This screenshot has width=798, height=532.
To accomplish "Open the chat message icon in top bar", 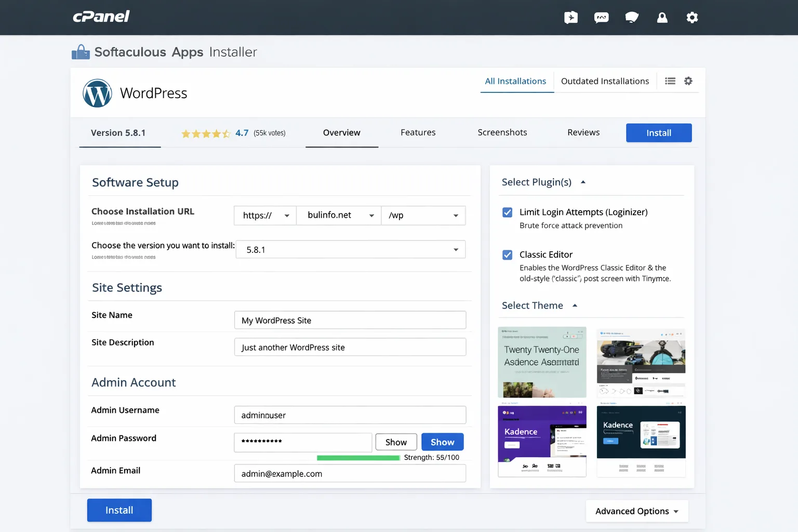I will pyautogui.click(x=601, y=18).
